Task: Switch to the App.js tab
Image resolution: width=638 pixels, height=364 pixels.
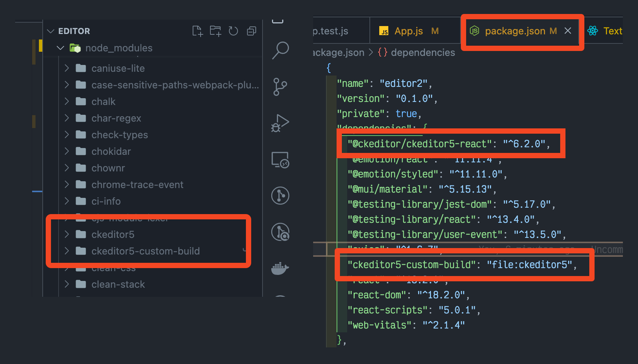Action: [416, 31]
